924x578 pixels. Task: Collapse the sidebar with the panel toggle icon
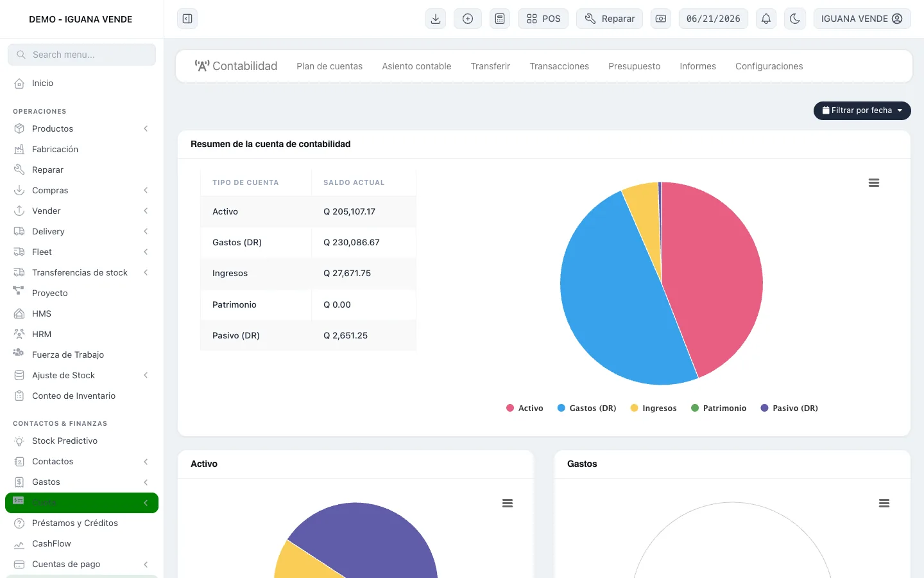point(187,19)
